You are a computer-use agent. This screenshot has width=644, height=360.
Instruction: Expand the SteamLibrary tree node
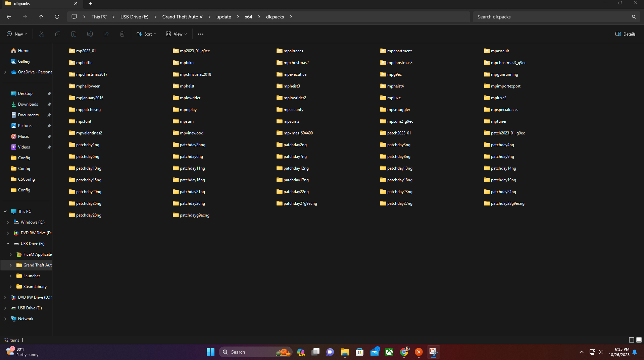pos(10,287)
